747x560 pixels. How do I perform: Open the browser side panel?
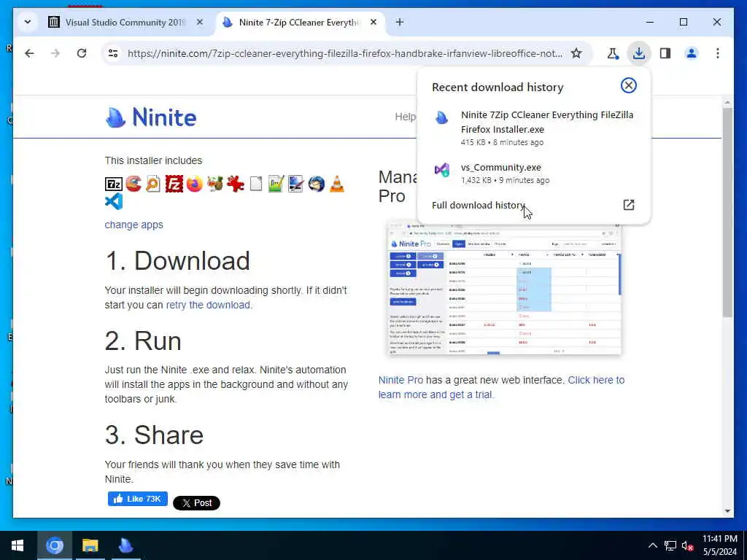point(665,53)
